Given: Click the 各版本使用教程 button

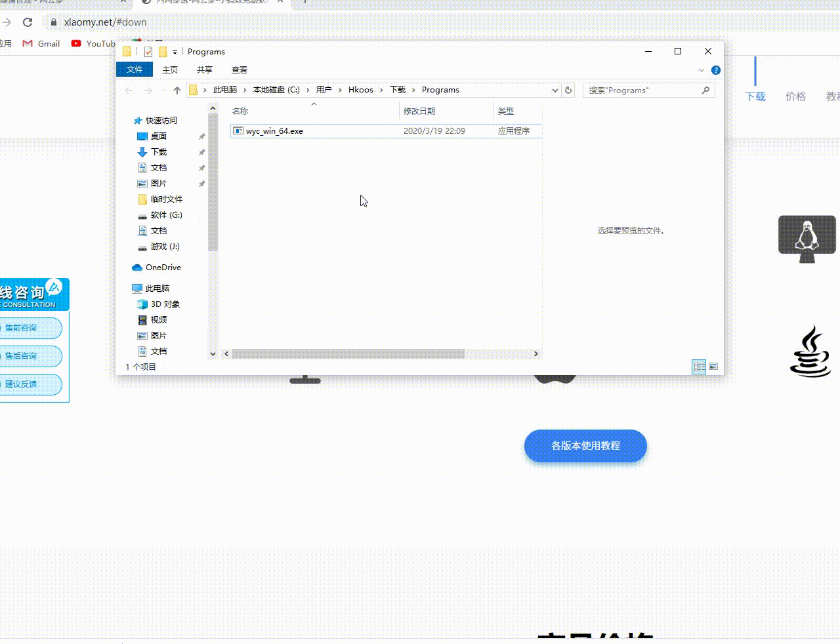Looking at the screenshot, I should tap(585, 446).
